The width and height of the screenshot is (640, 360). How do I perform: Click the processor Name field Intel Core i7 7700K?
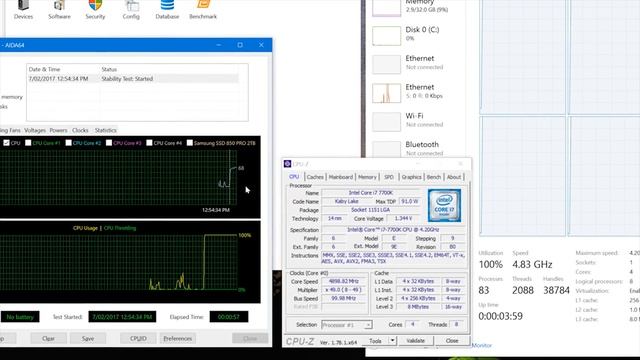point(371,193)
